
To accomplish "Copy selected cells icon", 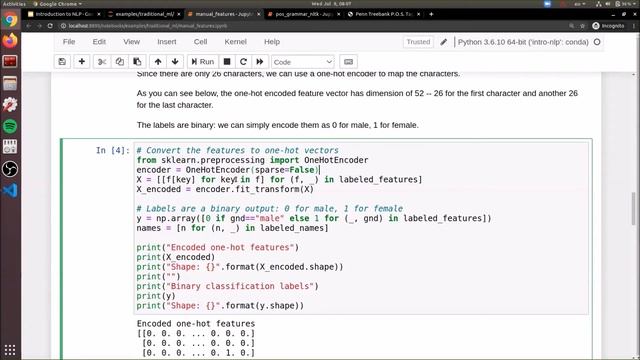I will point(120,62).
